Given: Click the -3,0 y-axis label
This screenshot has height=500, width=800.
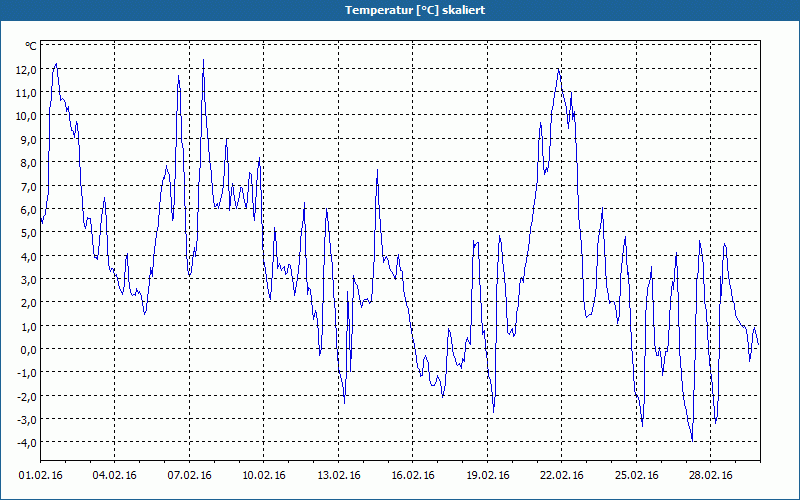Looking at the screenshot, I should point(27,420).
